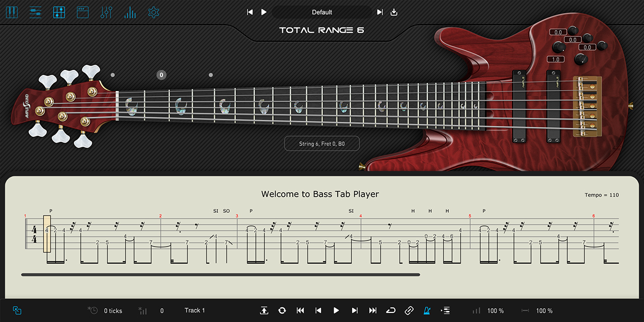The width and height of the screenshot is (644, 322).
Task: Click the zoom width 100 % value
Action: pyautogui.click(x=544, y=311)
